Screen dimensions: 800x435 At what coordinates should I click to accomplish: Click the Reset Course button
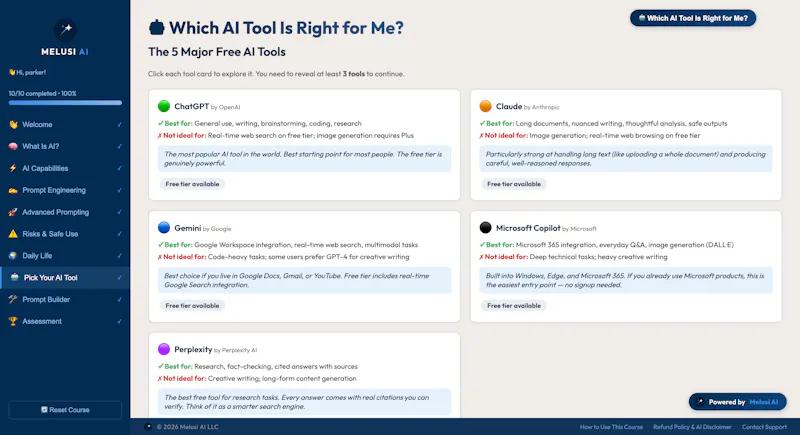tap(65, 410)
